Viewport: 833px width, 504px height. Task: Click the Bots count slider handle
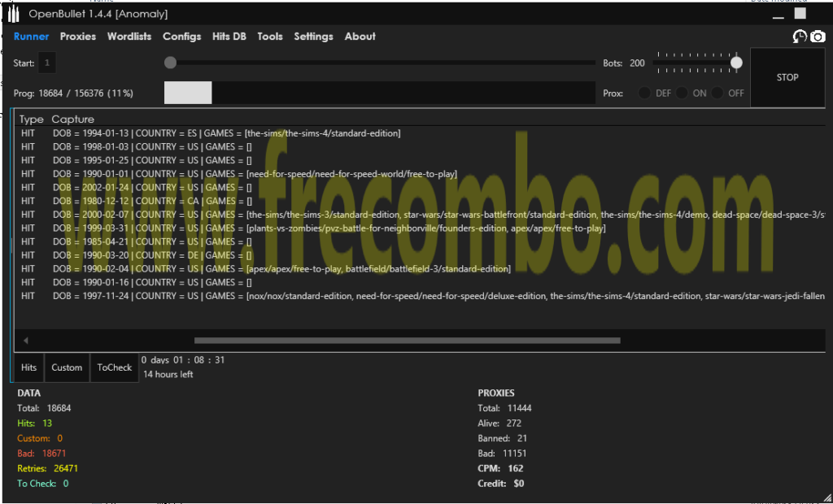[736, 63]
